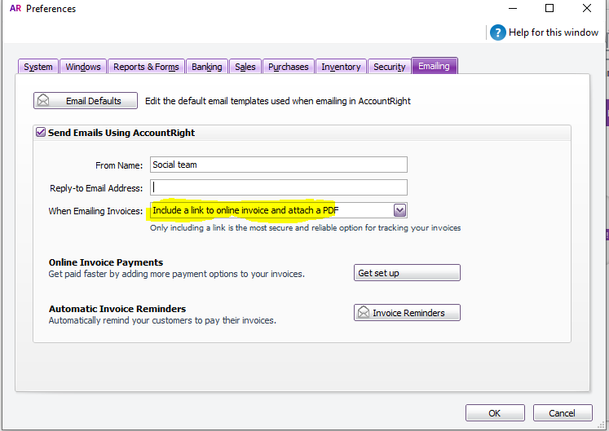609x431 pixels.
Task: Click the envelope icon on Invoice Reminders
Action: coord(363,313)
